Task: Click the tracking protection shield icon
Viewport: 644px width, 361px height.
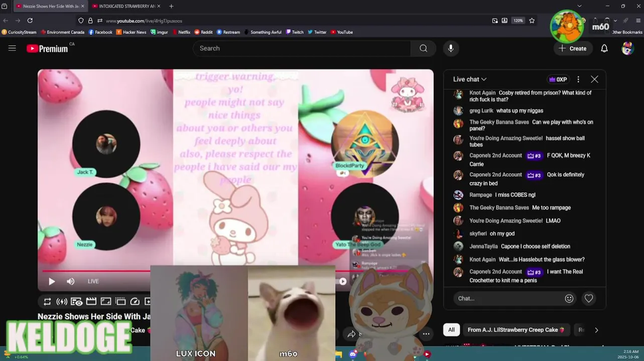Action: 81,21
